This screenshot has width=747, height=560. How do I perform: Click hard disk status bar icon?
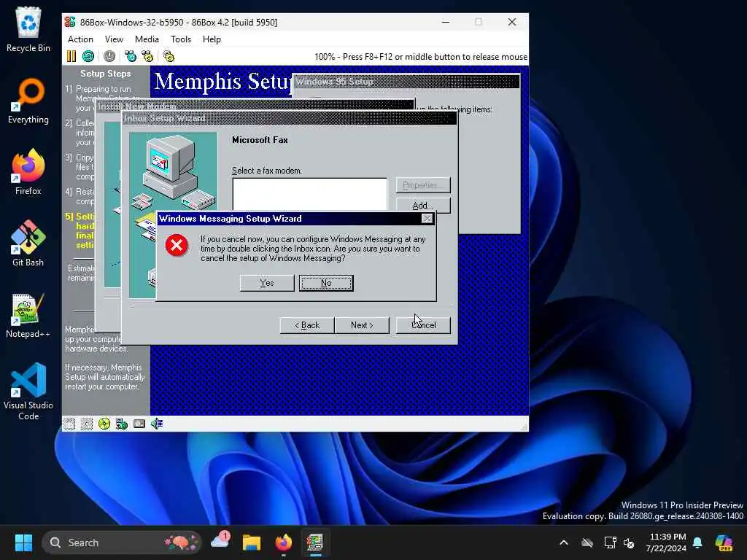pos(139,424)
